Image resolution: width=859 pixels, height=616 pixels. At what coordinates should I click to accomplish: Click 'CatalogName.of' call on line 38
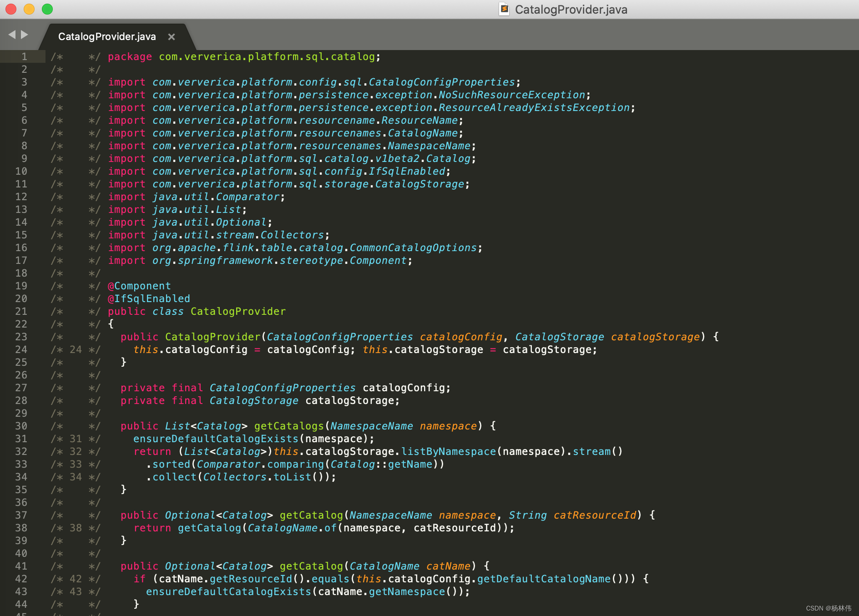click(x=292, y=528)
